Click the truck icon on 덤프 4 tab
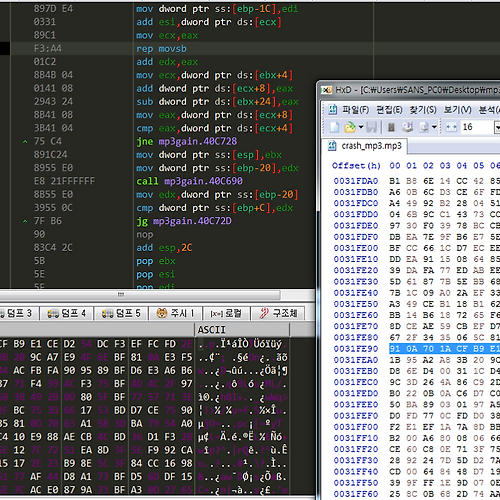The width and height of the screenshot is (500, 500). pos(53,313)
